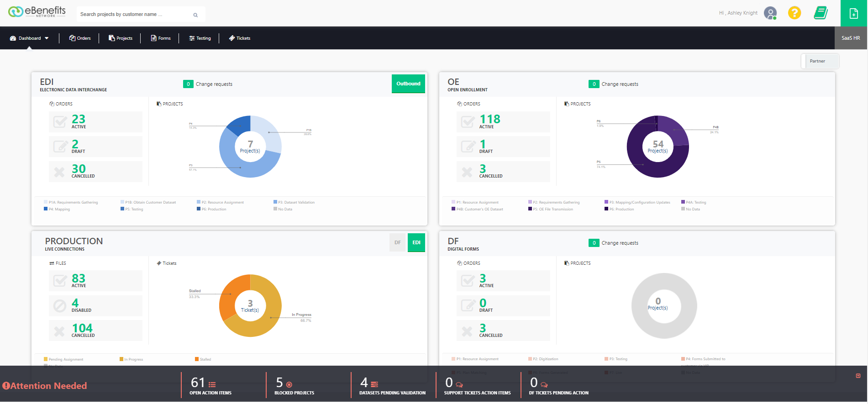Open the Tickets menu item
The image size is (868, 404).
click(240, 38)
